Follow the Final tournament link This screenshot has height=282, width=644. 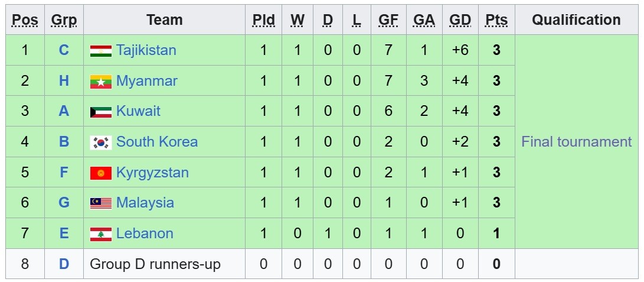(576, 142)
